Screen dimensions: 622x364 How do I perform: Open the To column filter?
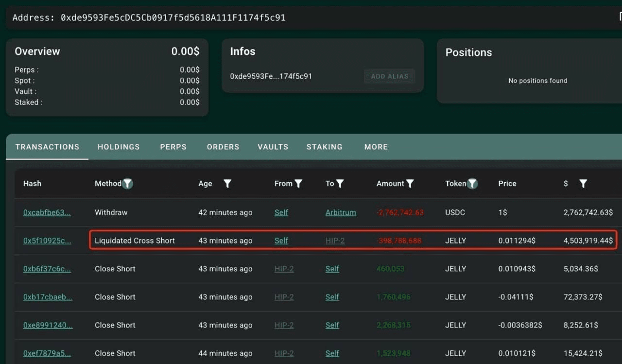click(x=340, y=184)
